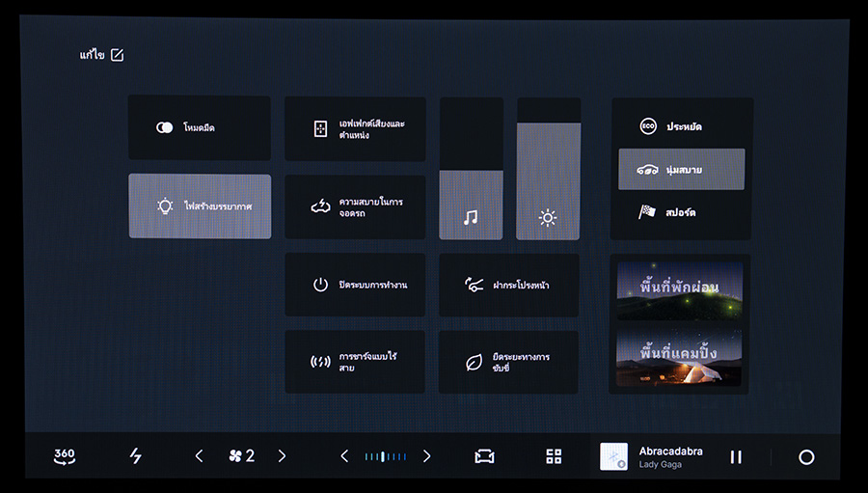Toggle โหมดมืด dark mode switch
This screenshot has height=493, width=868.
[x=165, y=127]
